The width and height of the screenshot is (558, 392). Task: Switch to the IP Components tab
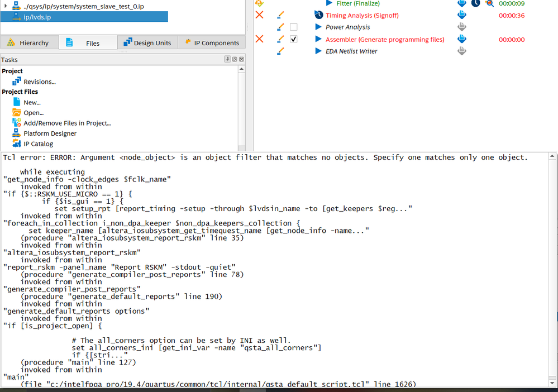click(x=212, y=42)
